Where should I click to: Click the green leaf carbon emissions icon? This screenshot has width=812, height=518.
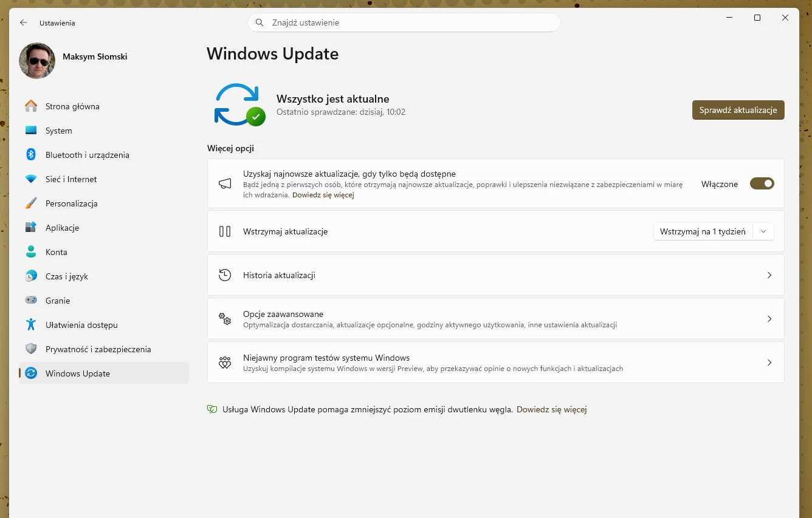[212, 409]
